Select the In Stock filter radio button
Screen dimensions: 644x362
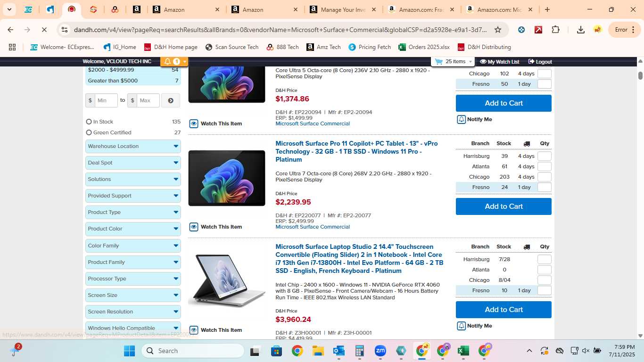(x=89, y=122)
